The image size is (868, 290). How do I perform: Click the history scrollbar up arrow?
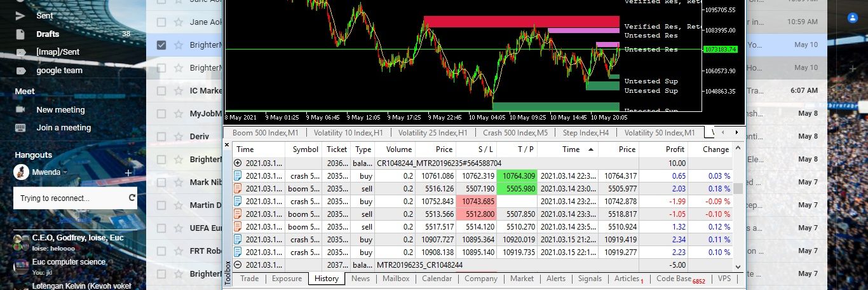point(738,149)
